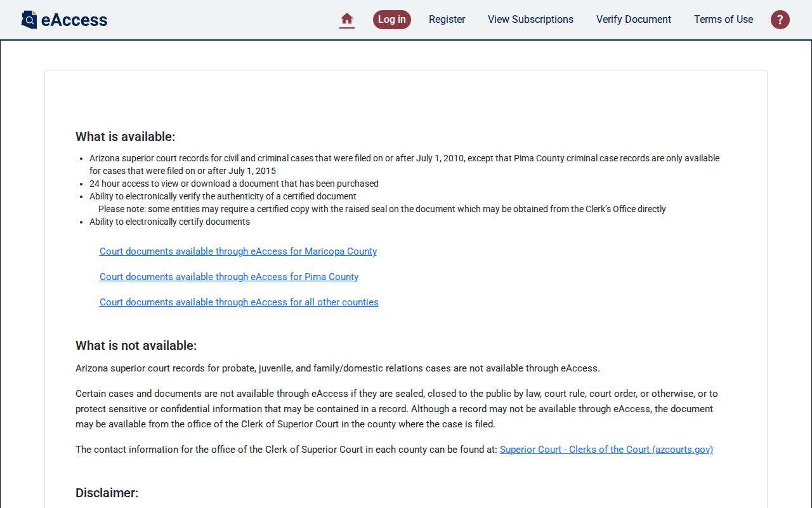Go to Verify Document
812x508 pixels.
634,20
